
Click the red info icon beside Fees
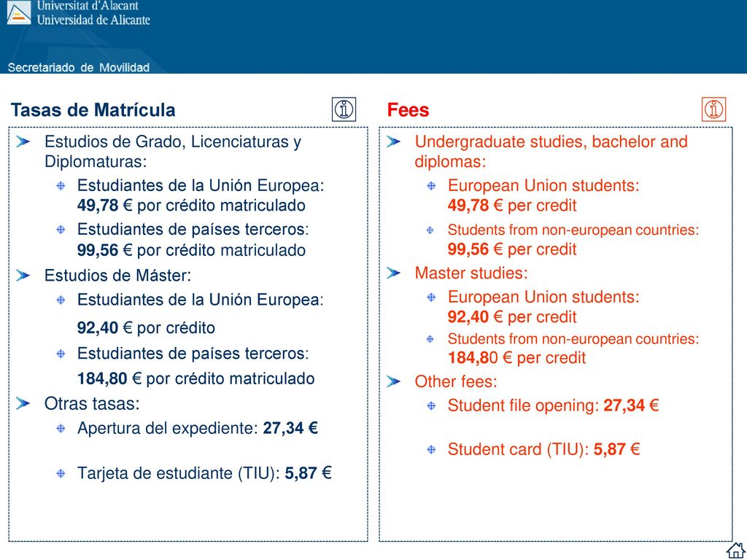coord(713,109)
